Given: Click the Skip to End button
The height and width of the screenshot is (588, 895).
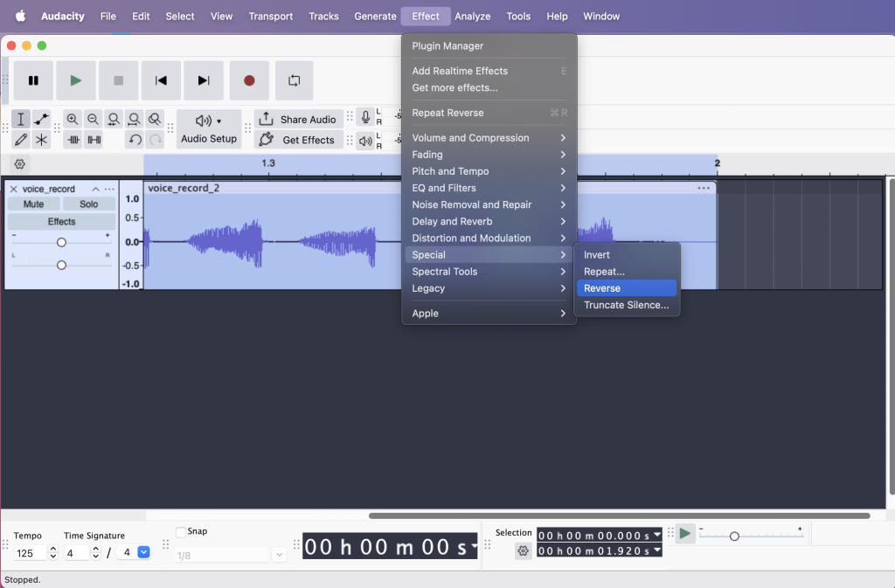Looking at the screenshot, I should pyautogui.click(x=204, y=80).
